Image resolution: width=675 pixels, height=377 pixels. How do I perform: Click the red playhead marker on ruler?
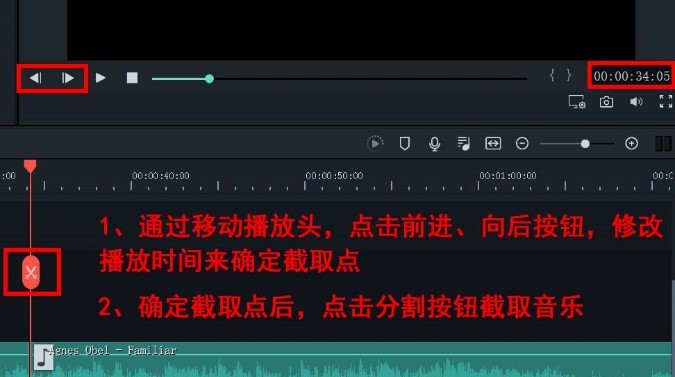(30, 166)
